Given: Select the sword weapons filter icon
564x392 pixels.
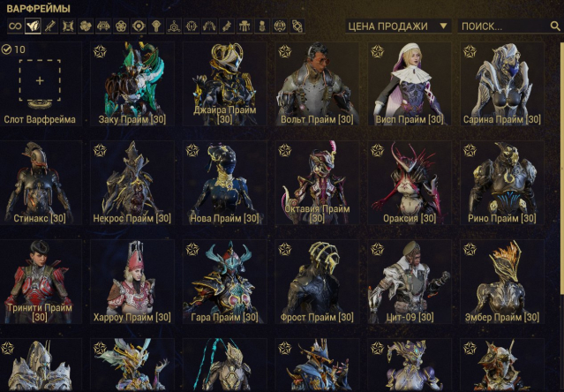Looking at the screenshot, I should pos(50,26).
